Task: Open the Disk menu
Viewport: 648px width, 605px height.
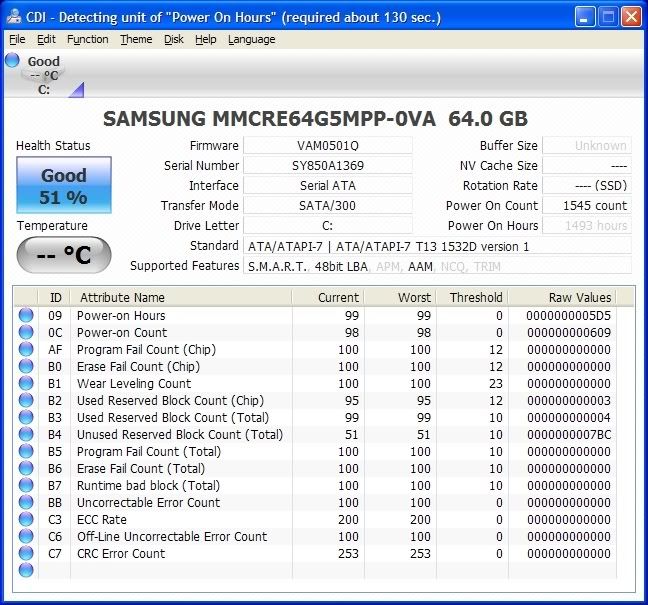Action: click(x=174, y=39)
